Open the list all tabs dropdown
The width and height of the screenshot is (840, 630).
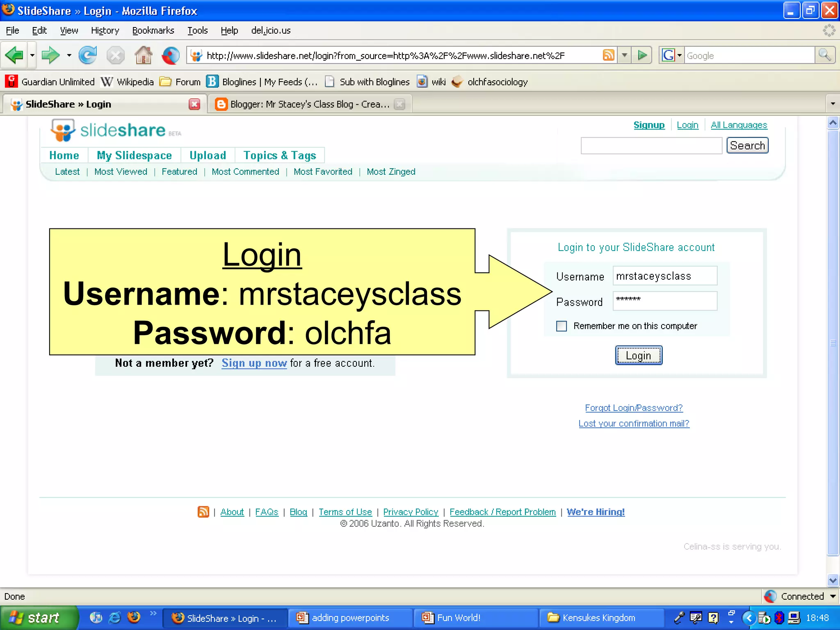pyautogui.click(x=833, y=104)
